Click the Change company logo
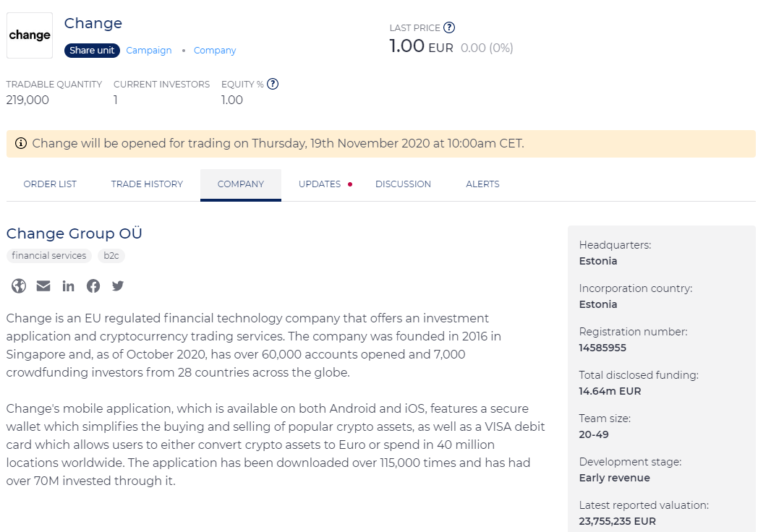The image size is (758, 532). click(x=30, y=35)
